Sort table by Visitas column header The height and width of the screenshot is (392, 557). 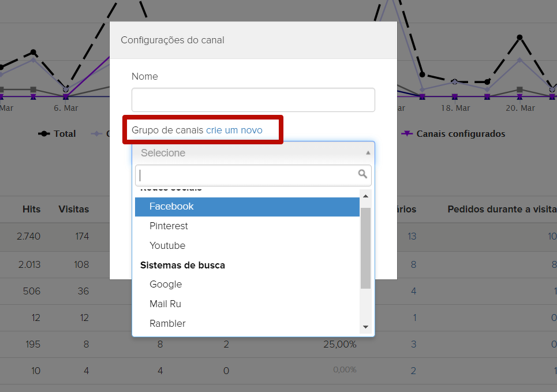point(74,209)
